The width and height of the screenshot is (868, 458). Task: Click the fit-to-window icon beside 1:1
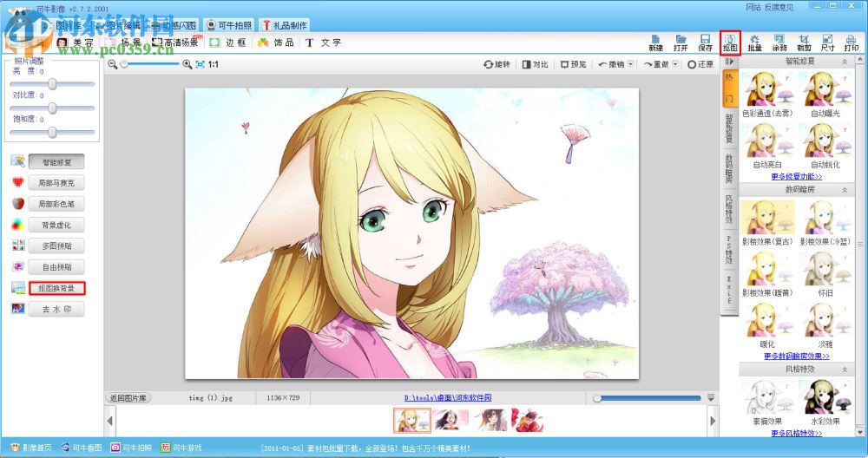coord(200,64)
